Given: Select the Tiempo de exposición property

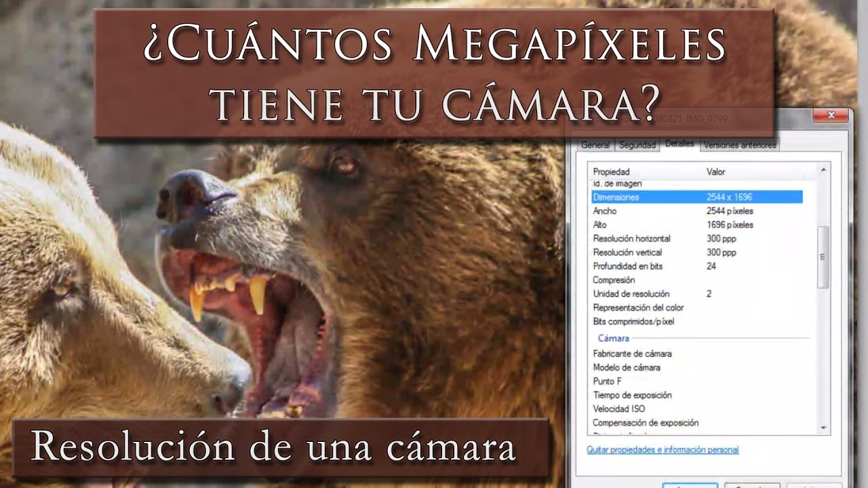Looking at the screenshot, I should pos(632,395).
